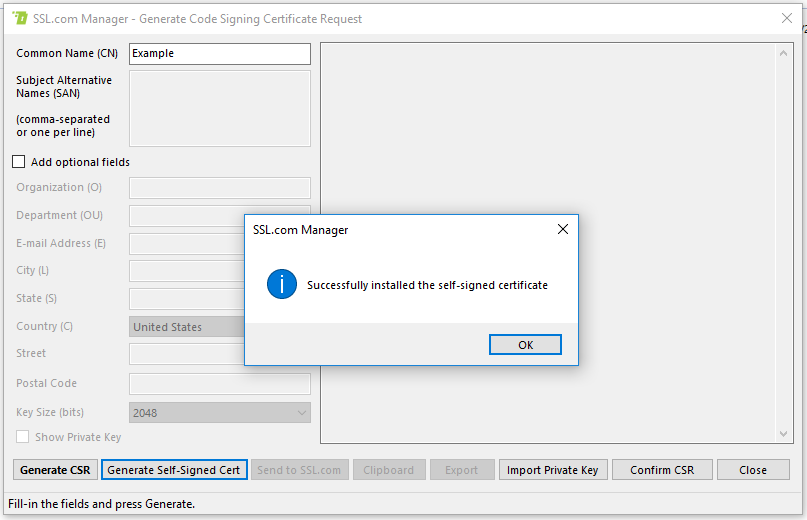Click the scroll down arrow in output pane
Viewport: 807px width, 520px height.
tap(785, 432)
